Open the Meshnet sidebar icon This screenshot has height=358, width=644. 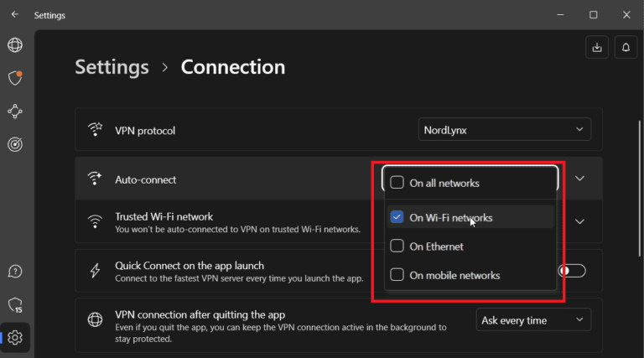14,111
